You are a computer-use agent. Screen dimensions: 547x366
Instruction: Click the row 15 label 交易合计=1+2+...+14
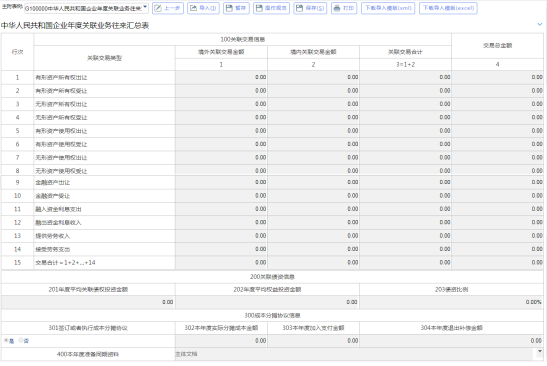click(x=65, y=263)
